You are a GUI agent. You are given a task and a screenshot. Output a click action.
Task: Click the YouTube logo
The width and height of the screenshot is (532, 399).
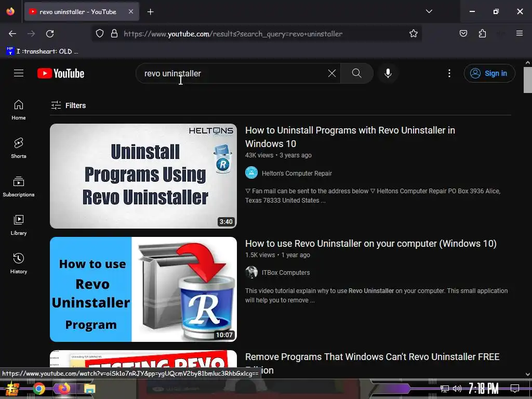click(61, 73)
